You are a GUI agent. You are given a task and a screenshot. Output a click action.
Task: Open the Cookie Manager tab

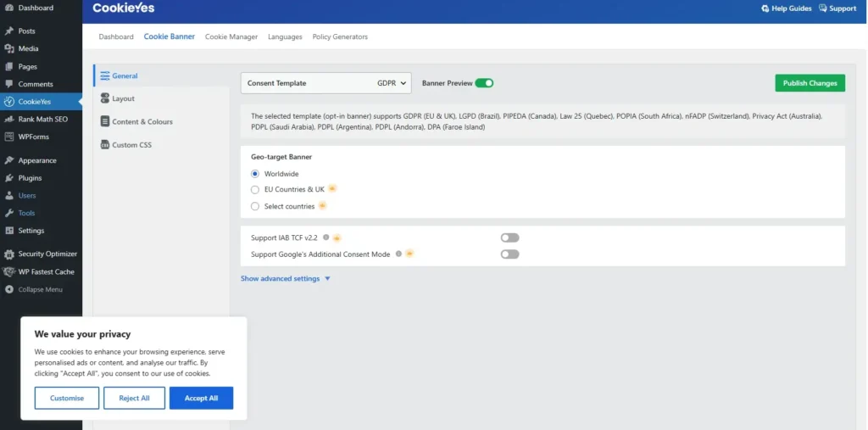(231, 36)
